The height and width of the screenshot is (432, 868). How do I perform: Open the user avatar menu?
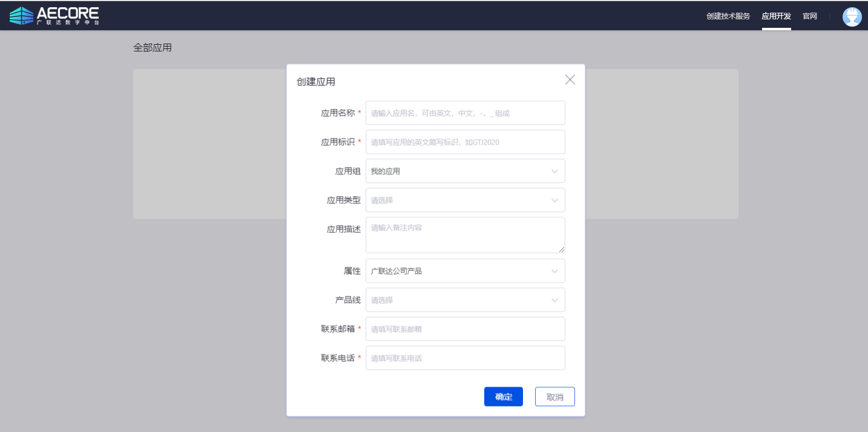coord(852,16)
